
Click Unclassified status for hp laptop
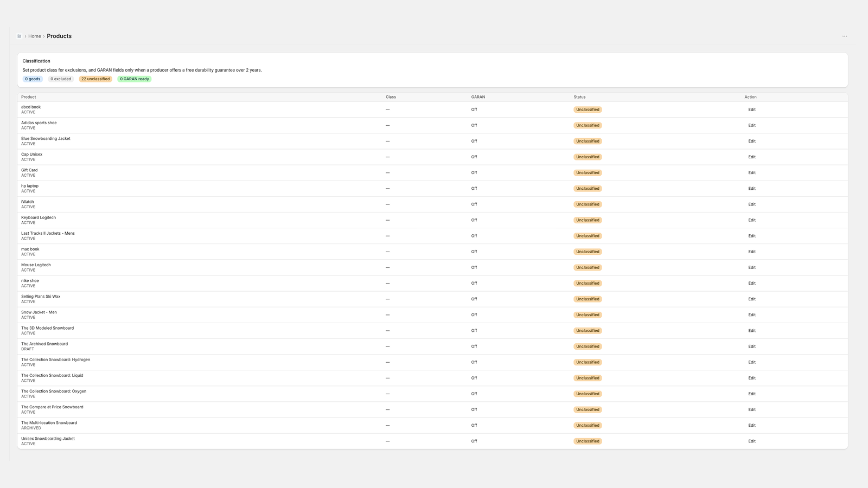click(588, 189)
